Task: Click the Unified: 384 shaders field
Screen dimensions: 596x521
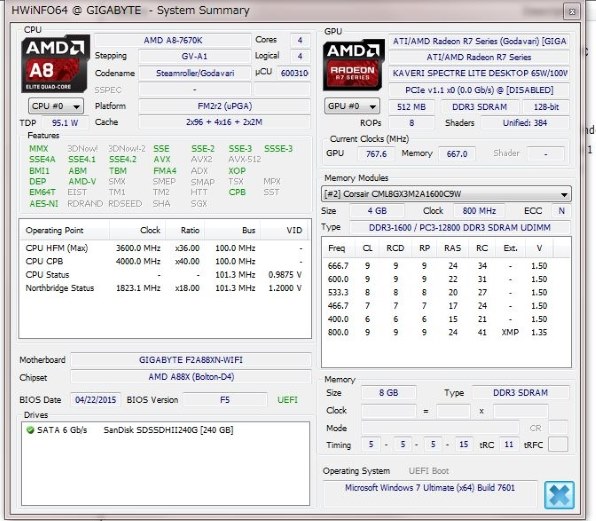Action: [x=525, y=123]
